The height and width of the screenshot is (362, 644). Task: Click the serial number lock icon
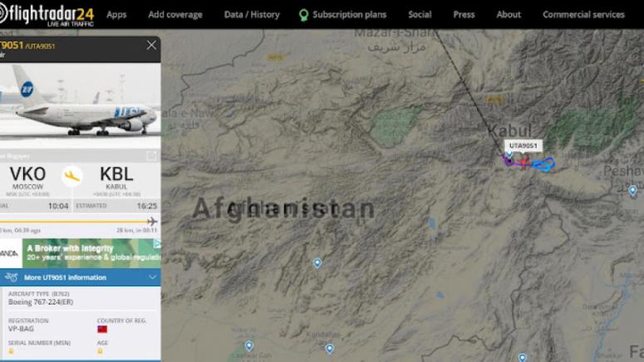pyautogui.click(x=11, y=351)
